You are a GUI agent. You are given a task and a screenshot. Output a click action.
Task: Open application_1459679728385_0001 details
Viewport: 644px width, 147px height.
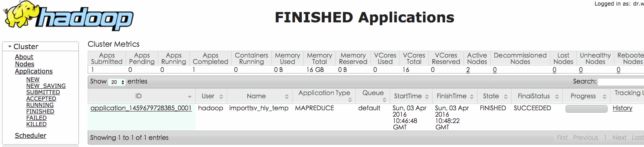[x=141, y=108]
